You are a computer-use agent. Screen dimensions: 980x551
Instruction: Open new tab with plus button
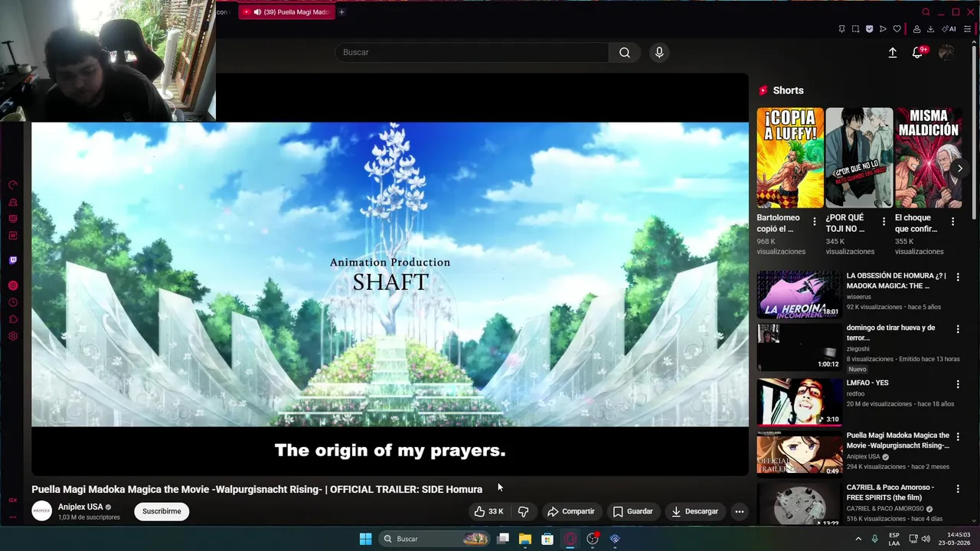341,12
